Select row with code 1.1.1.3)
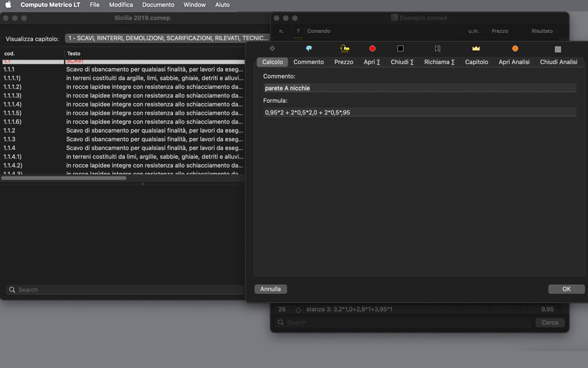This screenshot has height=368, width=588. coord(123,96)
